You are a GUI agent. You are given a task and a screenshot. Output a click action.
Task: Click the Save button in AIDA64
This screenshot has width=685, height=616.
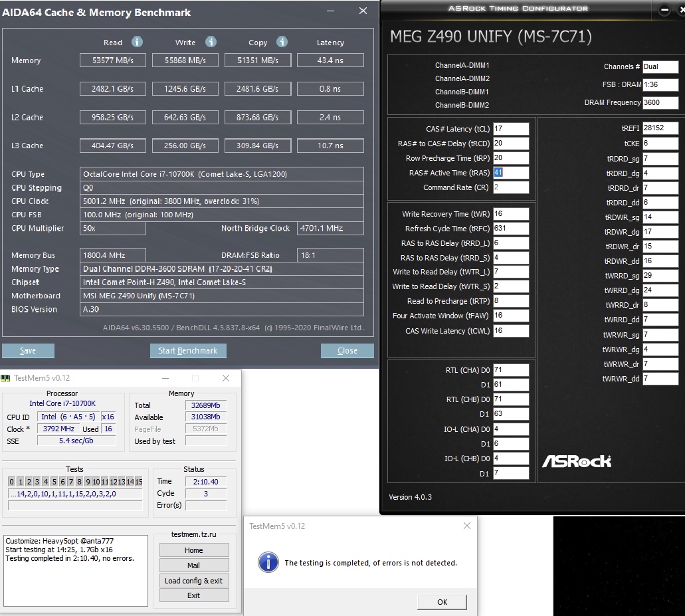[x=28, y=351]
